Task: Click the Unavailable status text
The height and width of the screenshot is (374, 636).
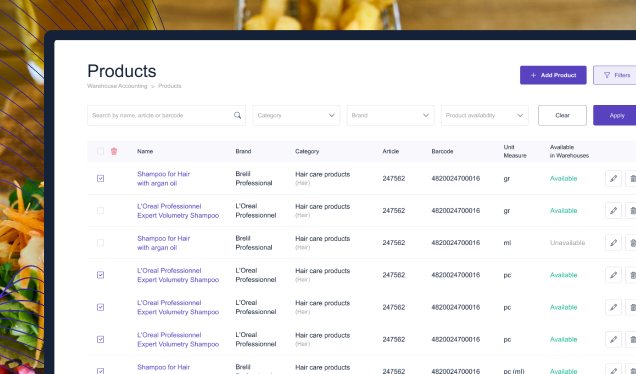Action: (567, 243)
